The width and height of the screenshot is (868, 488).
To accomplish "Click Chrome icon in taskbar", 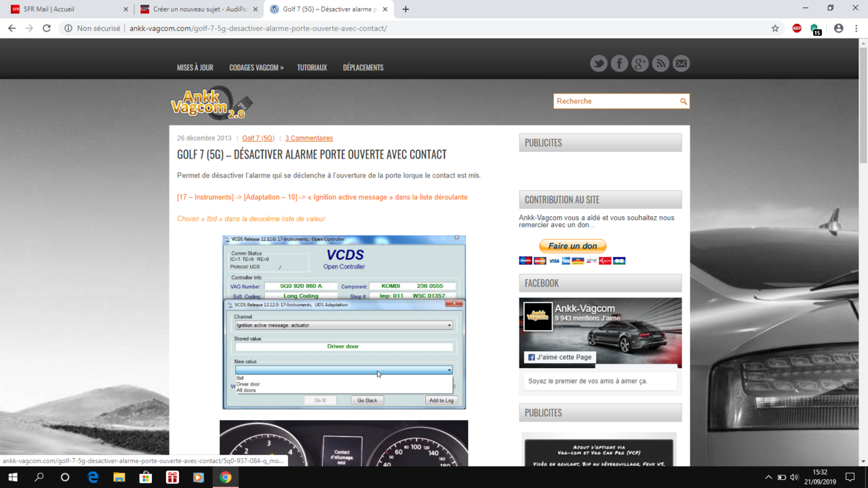I will point(225,477).
